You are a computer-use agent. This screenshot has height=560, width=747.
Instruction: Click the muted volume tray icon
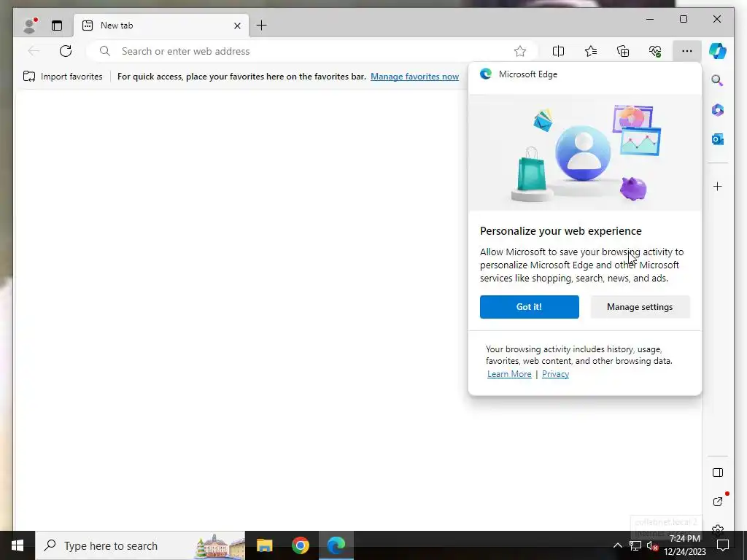pyautogui.click(x=652, y=546)
